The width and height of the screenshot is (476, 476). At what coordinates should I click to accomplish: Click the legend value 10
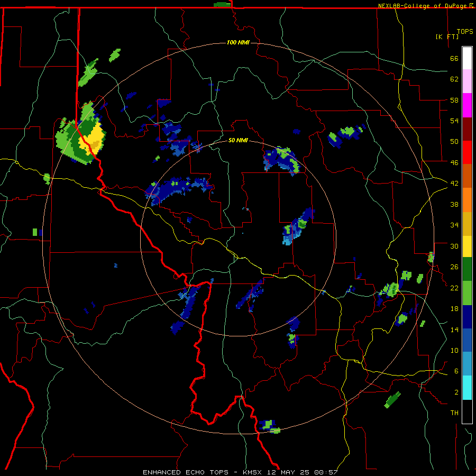[454, 350]
